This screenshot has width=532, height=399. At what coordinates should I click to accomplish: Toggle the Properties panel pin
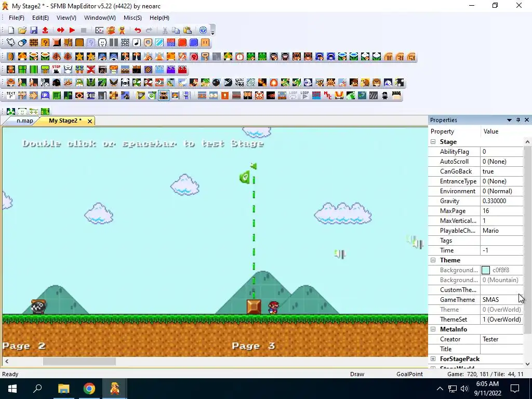click(x=518, y=120)
